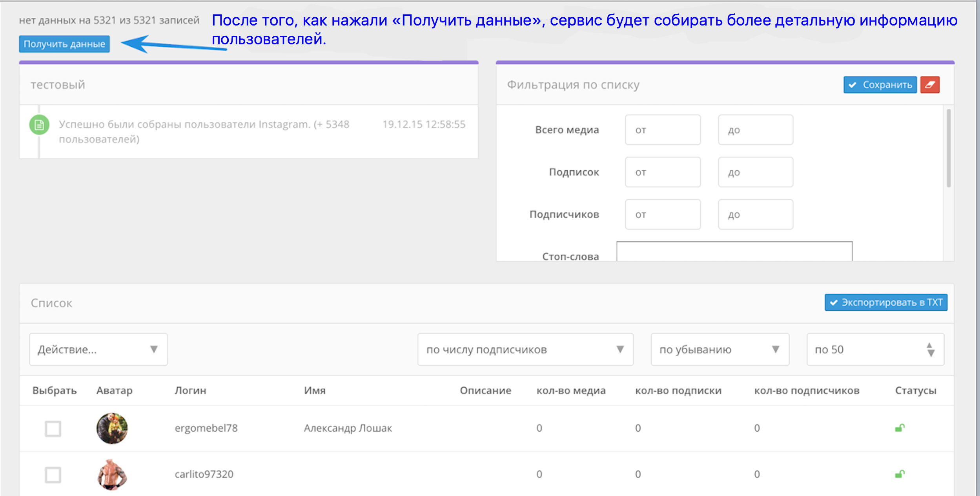Screen dimensions: 980x496
Task: Click into the Стоп-слова text box
Action: point(734,252)
